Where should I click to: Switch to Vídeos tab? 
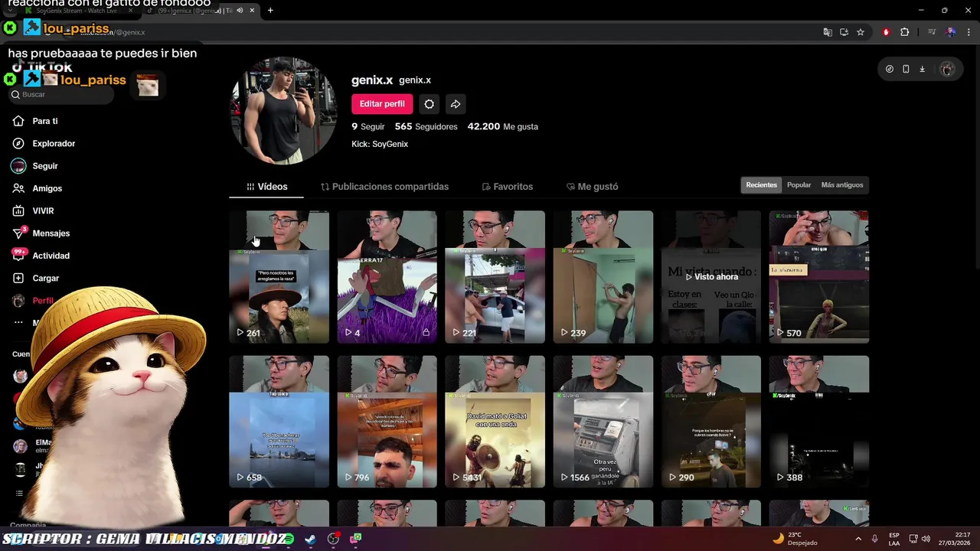point(266,187)
